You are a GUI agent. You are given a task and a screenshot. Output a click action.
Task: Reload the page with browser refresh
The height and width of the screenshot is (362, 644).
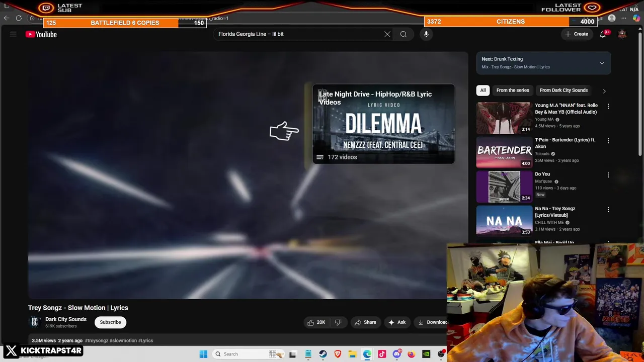coord(19,18)
